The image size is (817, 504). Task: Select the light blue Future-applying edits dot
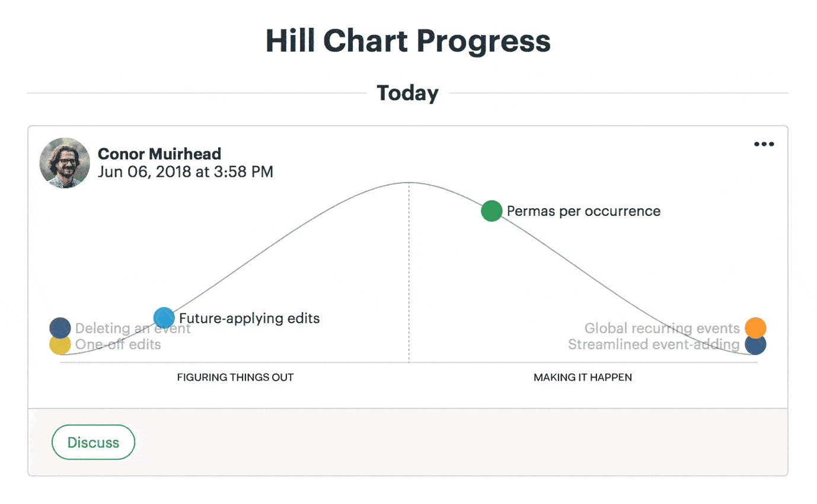coord(164,318)
